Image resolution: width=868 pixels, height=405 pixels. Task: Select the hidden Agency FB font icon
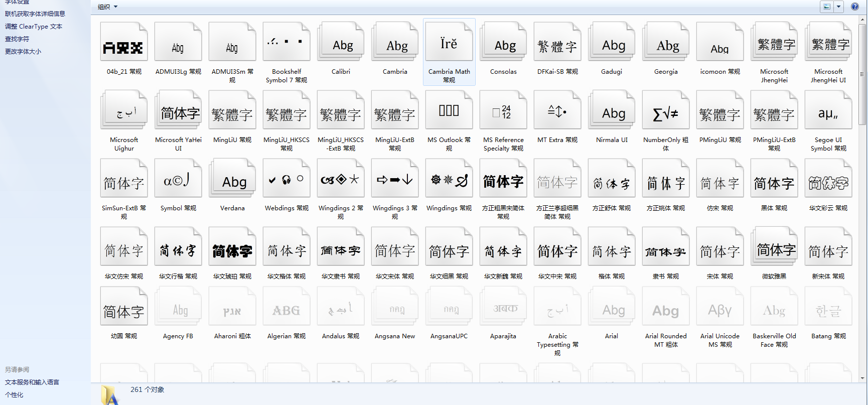(178, 306)
